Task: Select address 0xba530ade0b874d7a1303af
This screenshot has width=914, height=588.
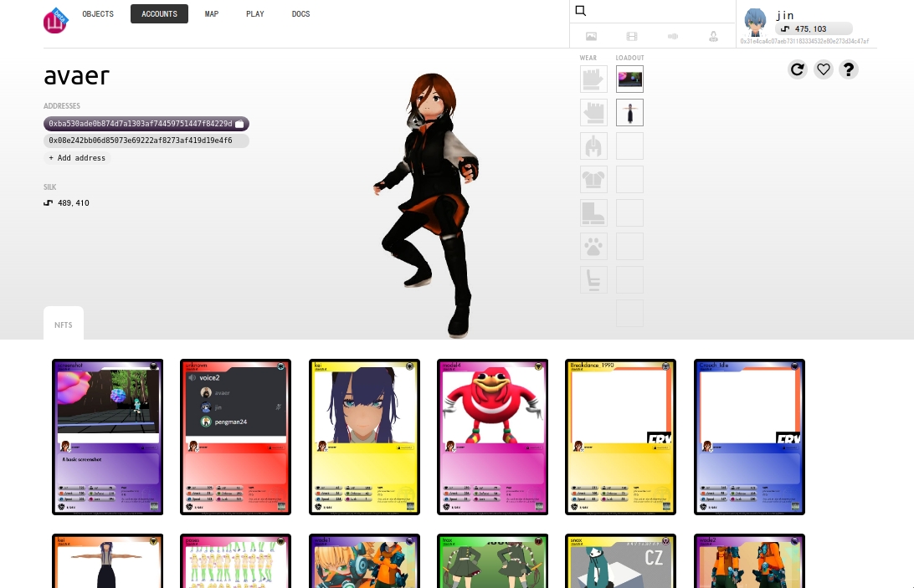Action: [141, 124]
